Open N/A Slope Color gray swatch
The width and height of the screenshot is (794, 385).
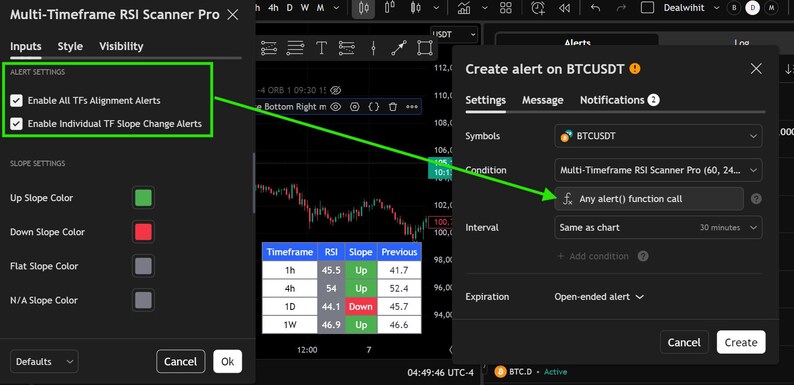click(143, 300)
